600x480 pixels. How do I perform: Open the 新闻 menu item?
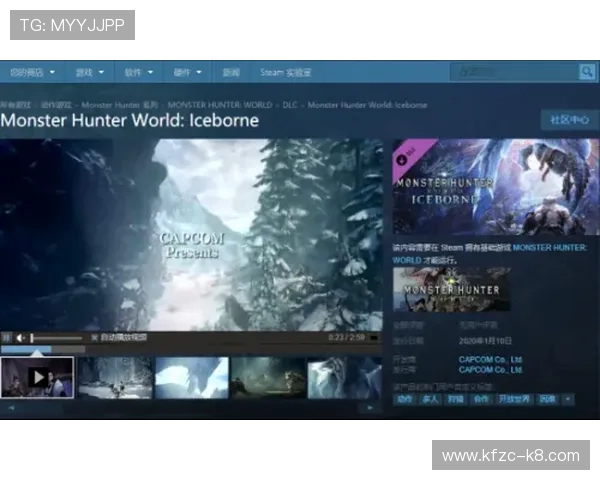tap(231, 72)
